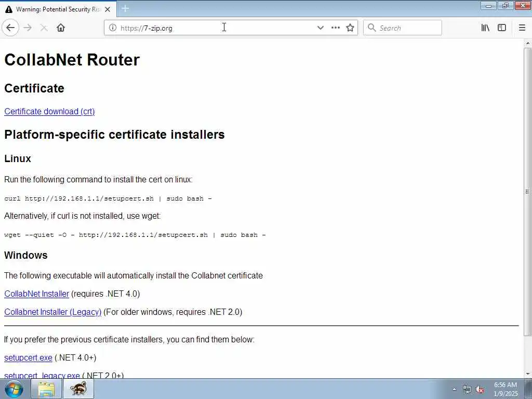Viewport: 532px width, 399px height.
Task: Bookmark this page with the star
Action: (350, 28)
